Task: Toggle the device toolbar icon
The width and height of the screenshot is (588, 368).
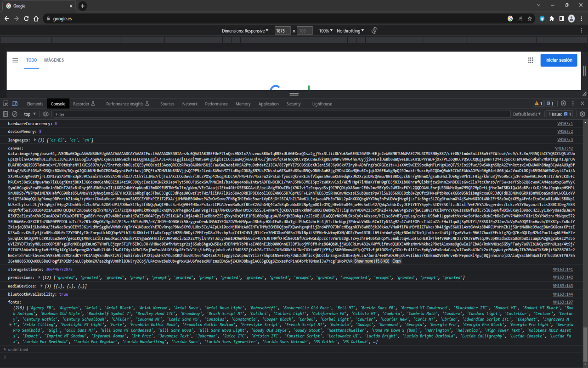Action: point(15,104)
